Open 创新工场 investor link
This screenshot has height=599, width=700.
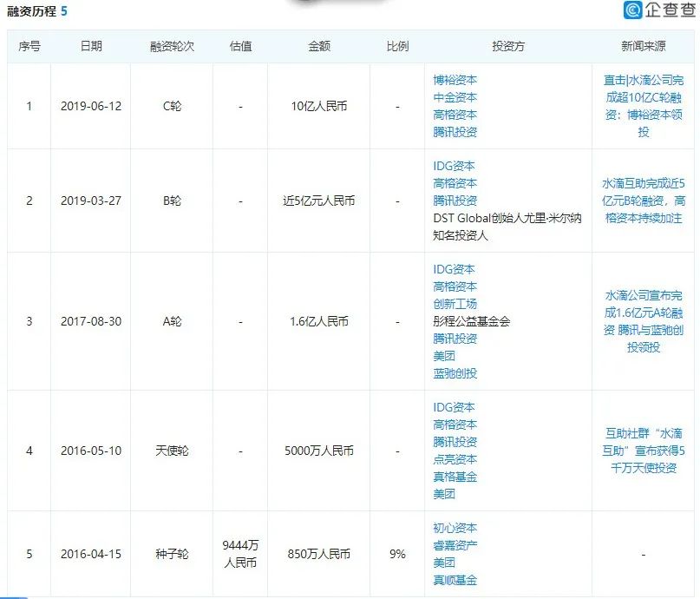455,304
